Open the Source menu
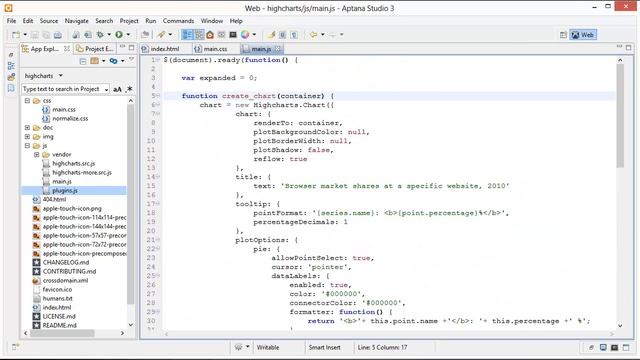Screen dimensions: 640x360 (49, 21)
